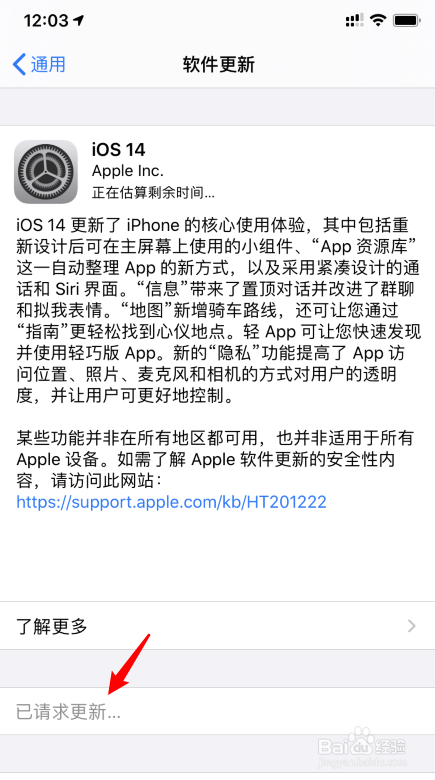Tap the location arrow icon beside the time
This screenshot has height=780, width=435.
point(79,20)
